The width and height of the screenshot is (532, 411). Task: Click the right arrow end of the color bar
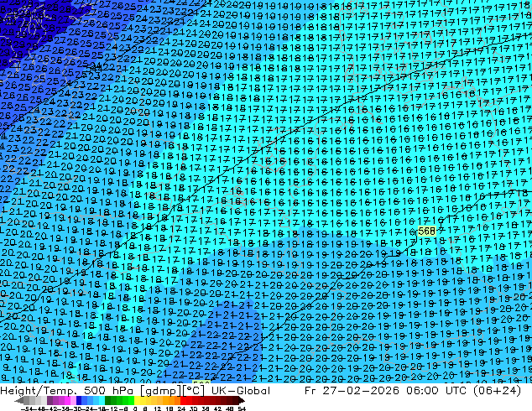coord(242,400)
